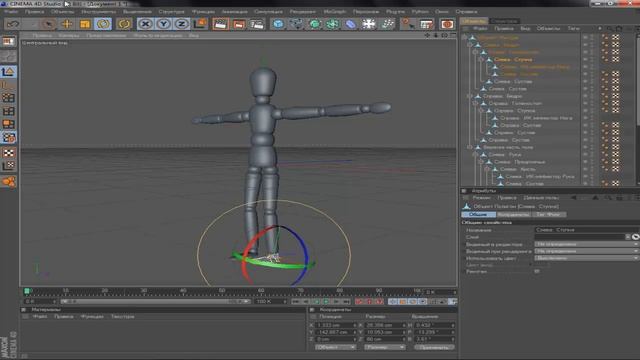
Task: Select the highlighted Model mode icon in left sidebar
Action: tap(9, 72)
